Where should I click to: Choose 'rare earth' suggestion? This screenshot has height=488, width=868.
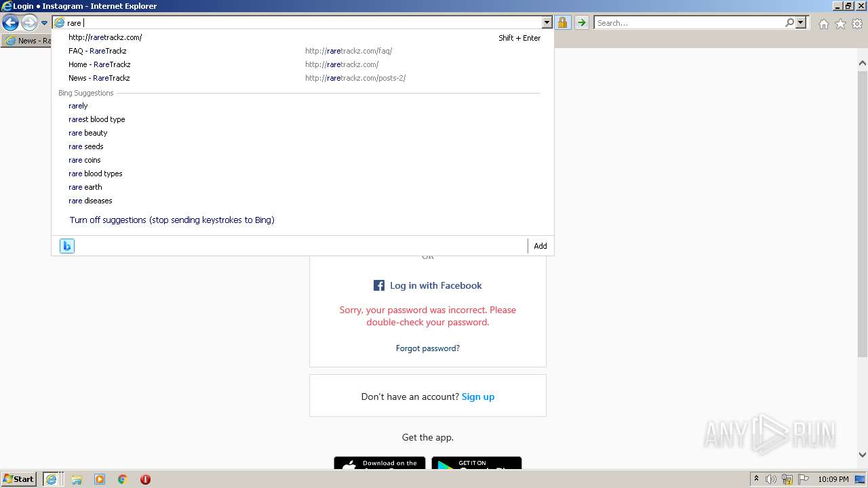click(x=304, y=187)
